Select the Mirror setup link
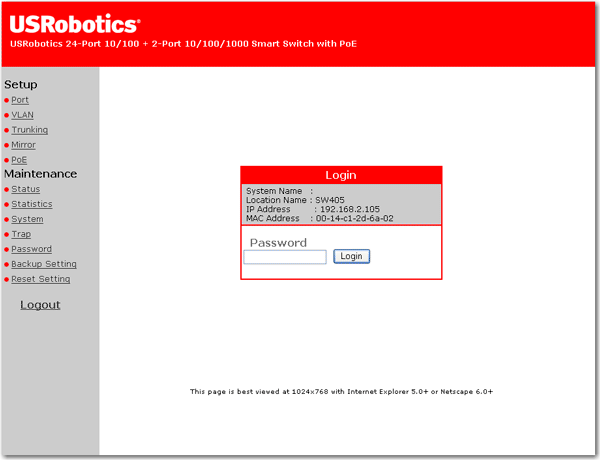 [x=23, y=145]
